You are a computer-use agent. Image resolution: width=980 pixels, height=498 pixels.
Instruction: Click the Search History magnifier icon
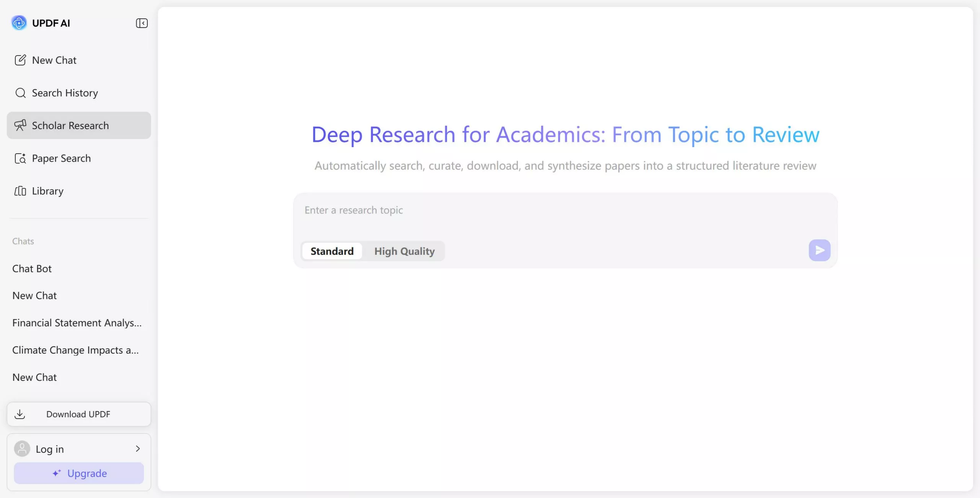pos(20,93)
